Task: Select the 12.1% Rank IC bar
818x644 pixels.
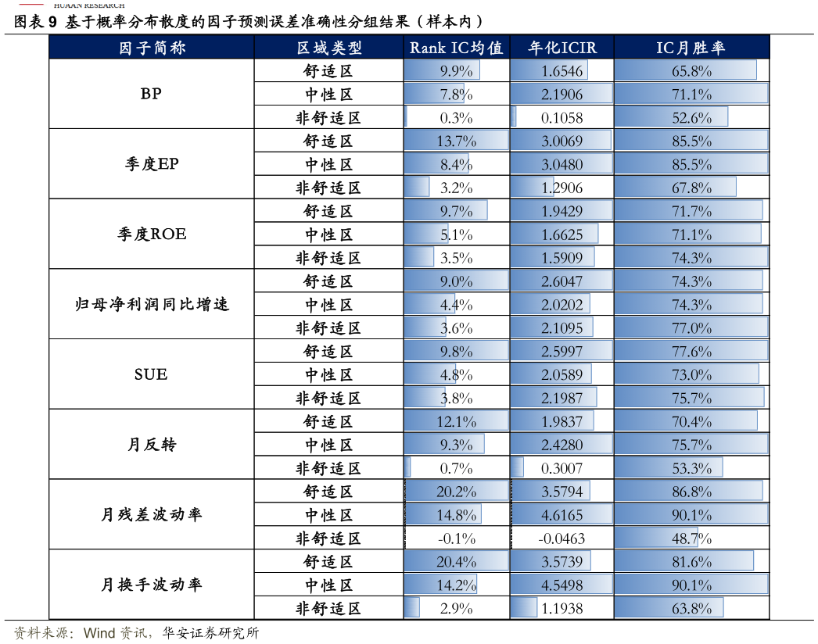Action: click(457, 421)
